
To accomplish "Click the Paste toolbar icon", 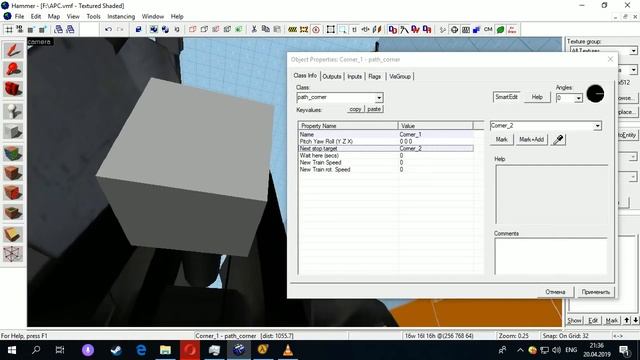I will [x=278, y=29].
